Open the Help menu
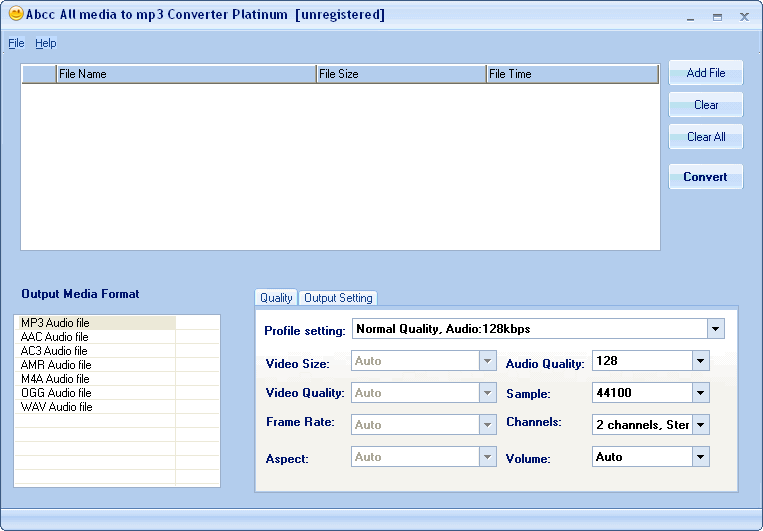763x531 pixels. tap(46, 43)
